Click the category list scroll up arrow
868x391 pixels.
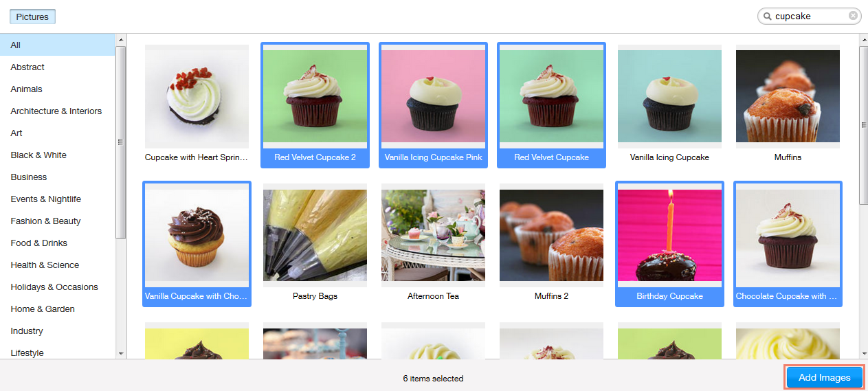coord(121,39)
